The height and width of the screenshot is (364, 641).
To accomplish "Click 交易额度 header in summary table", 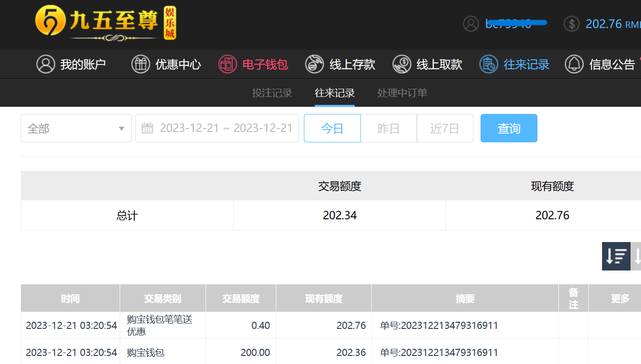I will coord(340,186).
